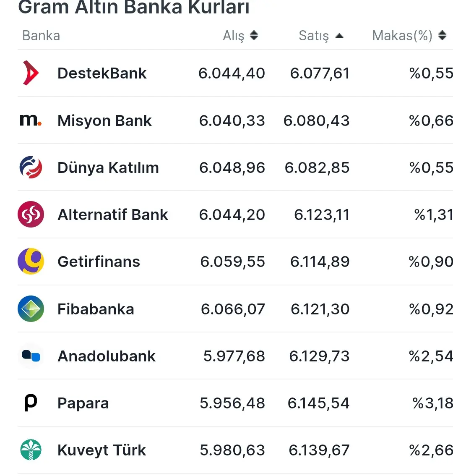The height and width of the screenshot is (476, 453).
Task: Toggle Satış column sort arrow
Action: pyautogui.click(x=339, y=36)
